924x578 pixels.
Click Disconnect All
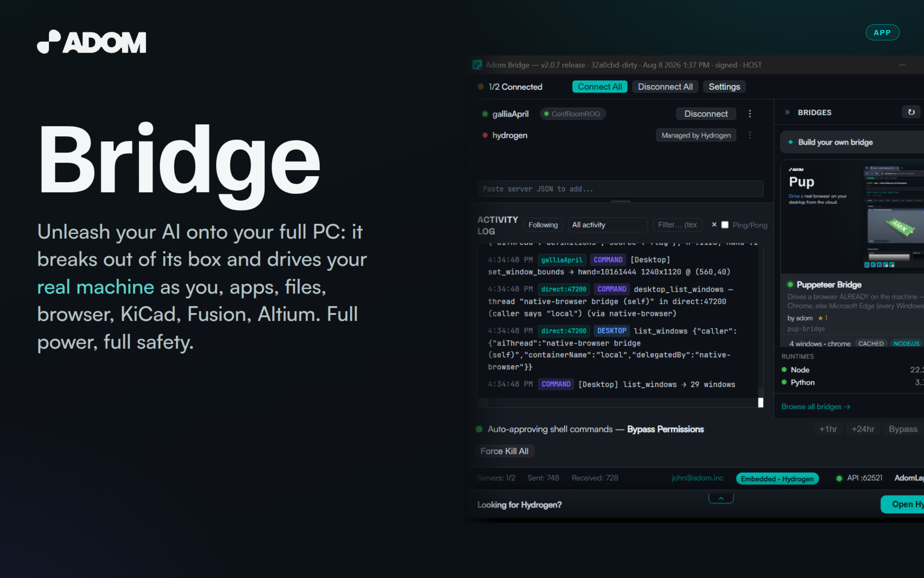click(x=665, y=86)
